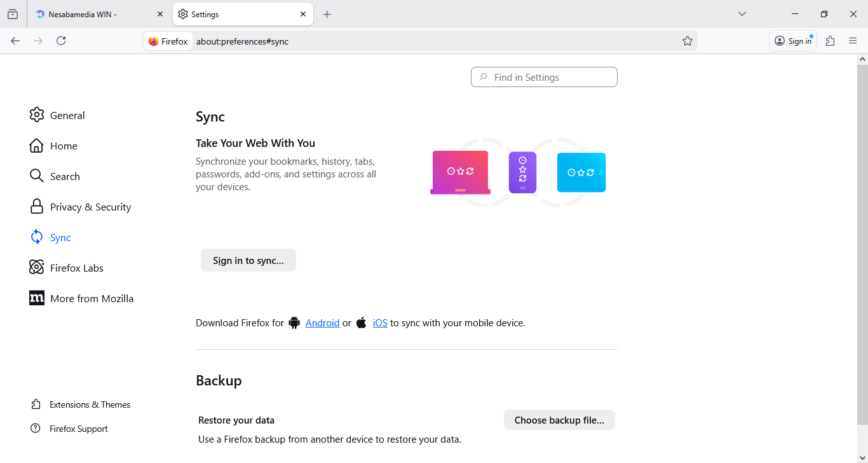This screenshot has height=463, width=868.
Task: Select Privacy & Security in sidebar
Action: 90,207
